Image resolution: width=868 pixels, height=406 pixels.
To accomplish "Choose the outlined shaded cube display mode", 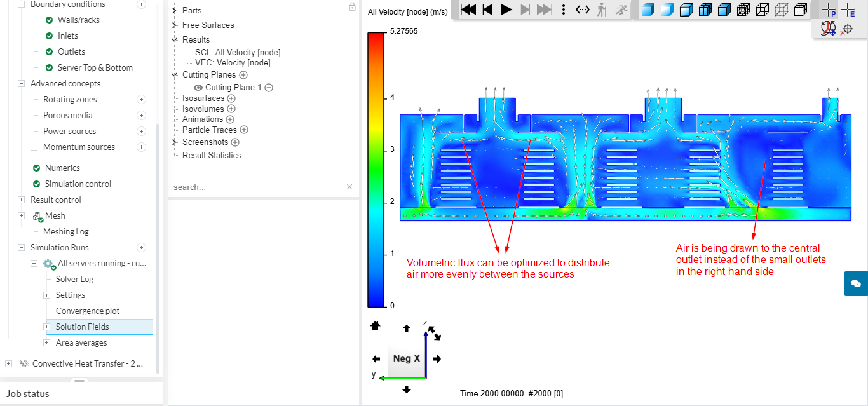I will (x=686, y=10).
